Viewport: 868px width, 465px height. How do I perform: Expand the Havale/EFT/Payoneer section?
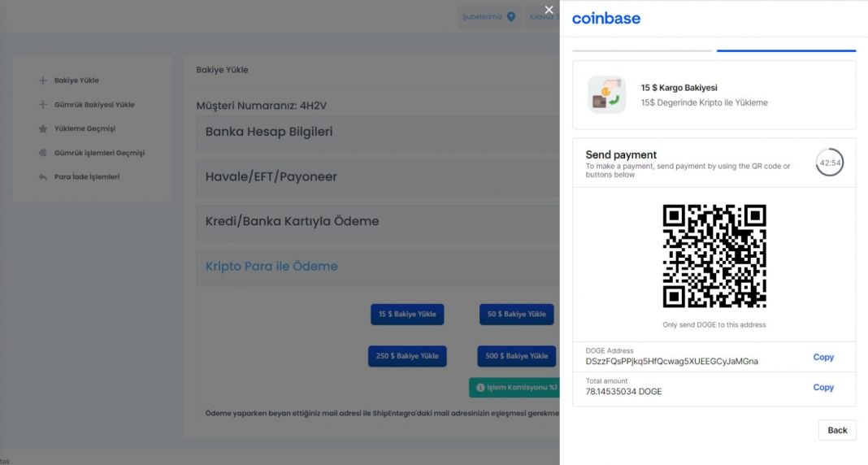pyautogui.click(x=378, y=177)
